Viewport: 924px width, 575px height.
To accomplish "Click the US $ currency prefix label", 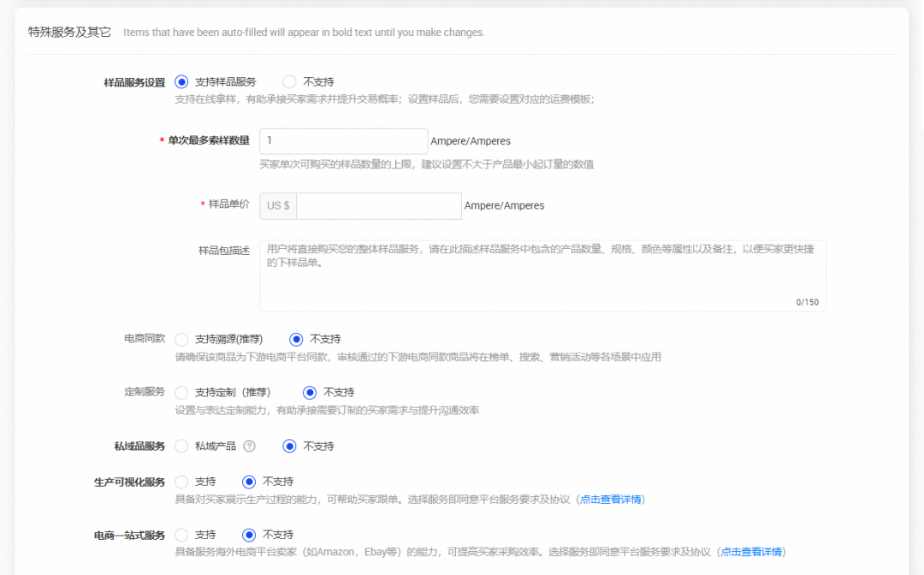I will click(x=276, y=205).
